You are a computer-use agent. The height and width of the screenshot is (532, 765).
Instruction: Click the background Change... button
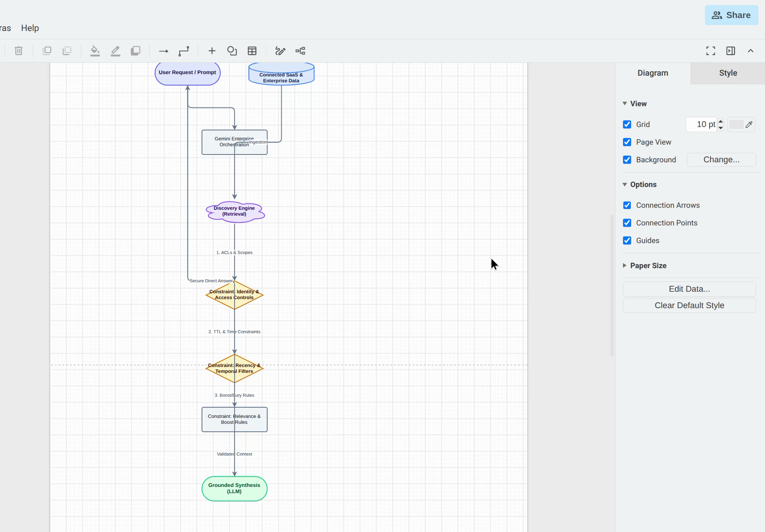point(721,160)
